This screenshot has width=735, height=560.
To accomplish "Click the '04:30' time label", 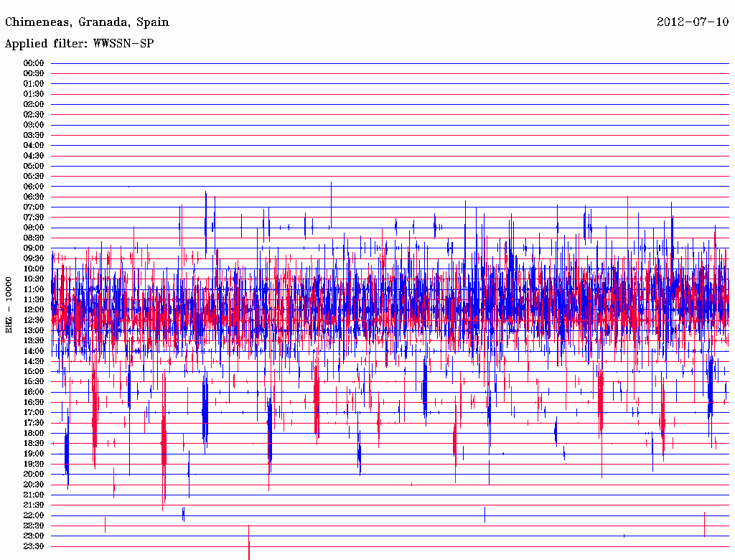I will point(33,156).
